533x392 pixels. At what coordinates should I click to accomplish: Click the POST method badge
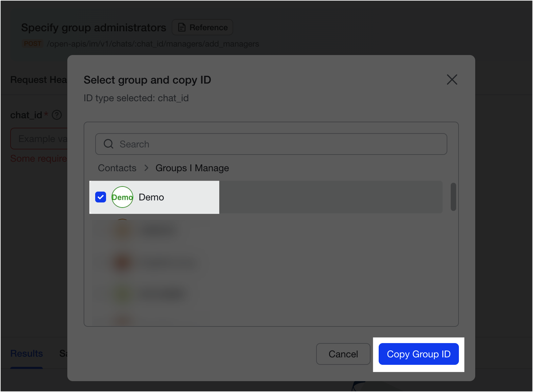pyautogui.click(x=33, y=44)
